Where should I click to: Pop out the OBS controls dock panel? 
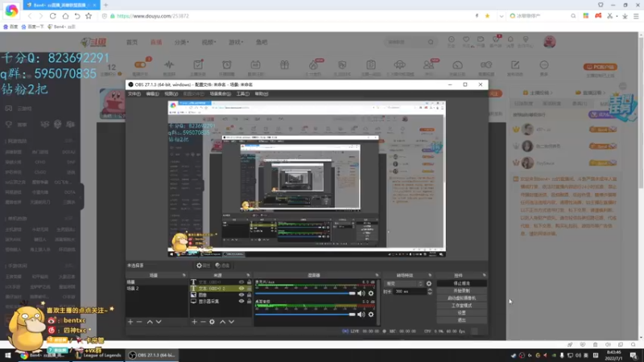pyautogui.click(x=485, y=275)
